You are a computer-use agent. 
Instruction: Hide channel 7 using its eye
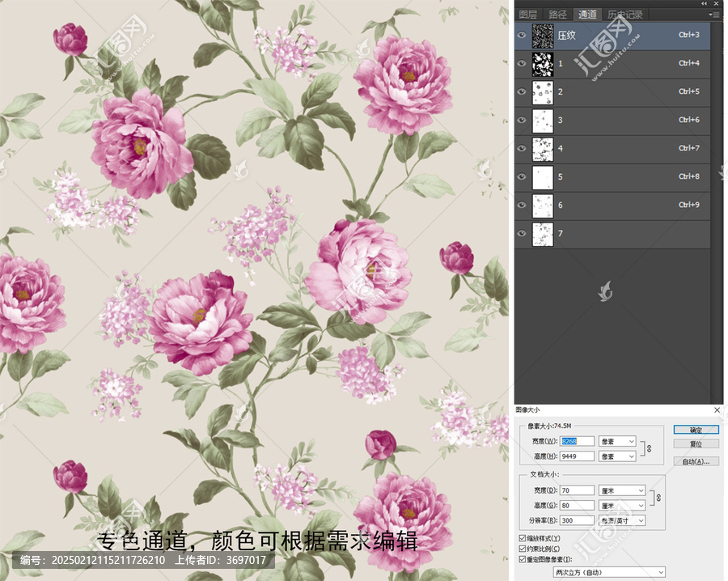522,233
